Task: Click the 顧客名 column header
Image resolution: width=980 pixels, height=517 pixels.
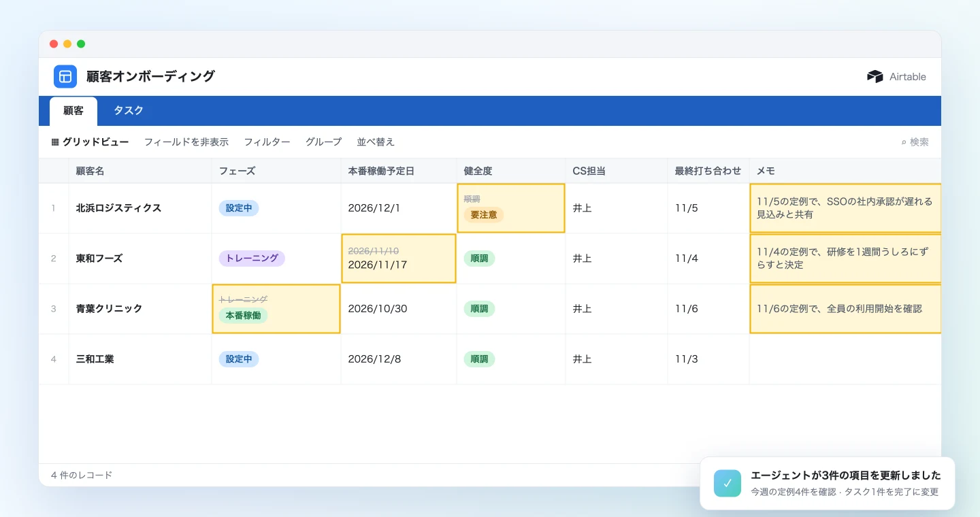Action: (140, 171)
